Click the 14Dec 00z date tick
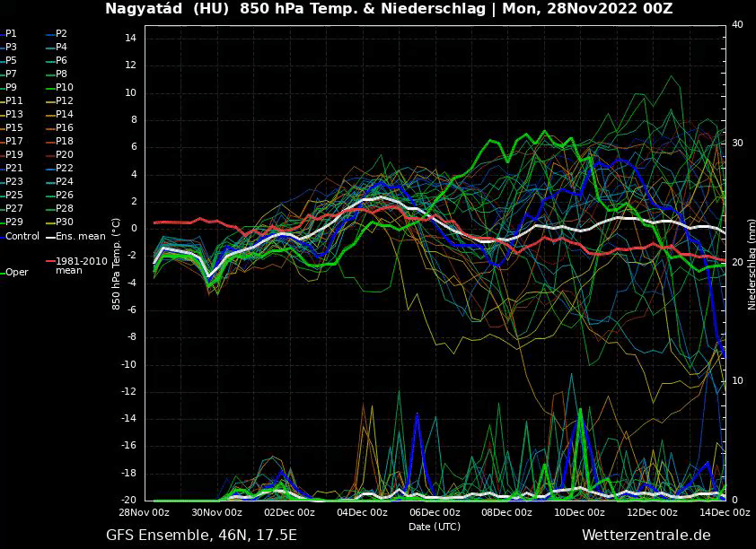The image size is (756, 549). point(725,512)
